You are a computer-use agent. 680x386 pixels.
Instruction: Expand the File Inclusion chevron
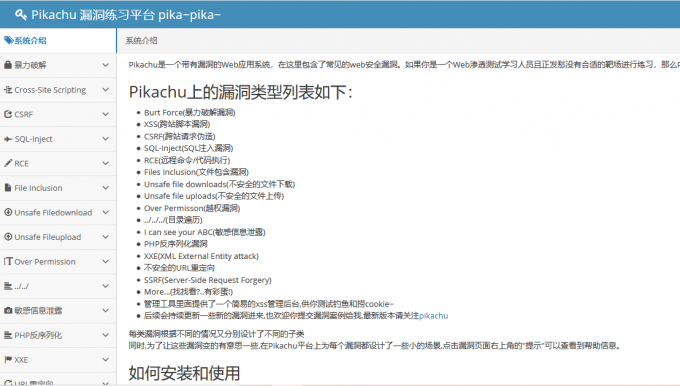pyautogui.click(x=105, y=188)
